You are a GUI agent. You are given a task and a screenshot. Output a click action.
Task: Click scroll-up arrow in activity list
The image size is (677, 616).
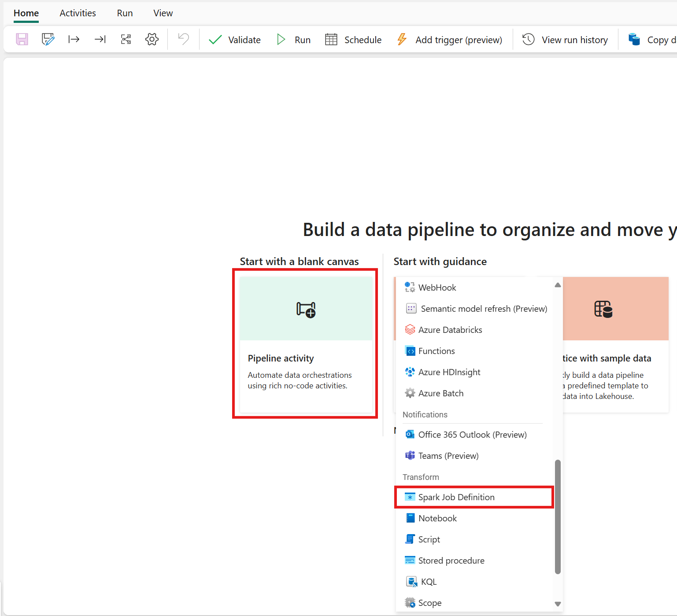pyautogui.click(x=558, y=285)
